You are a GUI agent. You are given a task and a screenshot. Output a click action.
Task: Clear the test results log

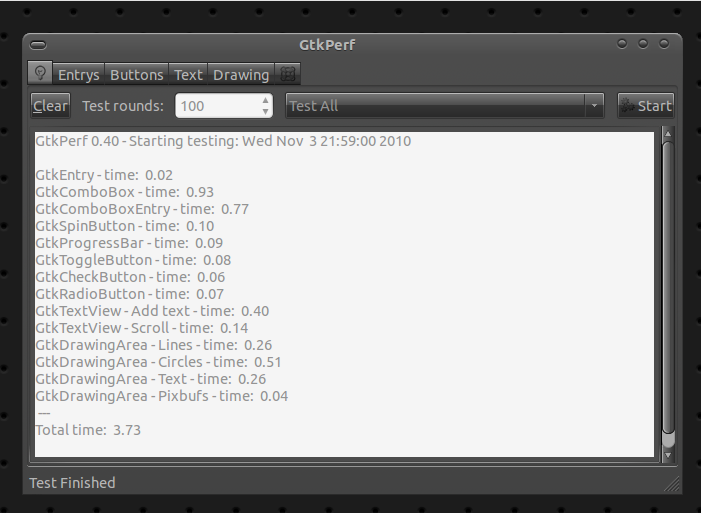coord(51,106)
